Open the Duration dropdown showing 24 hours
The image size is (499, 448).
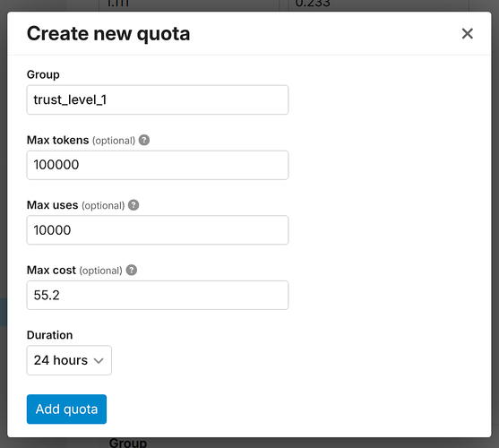coord(69,360)
